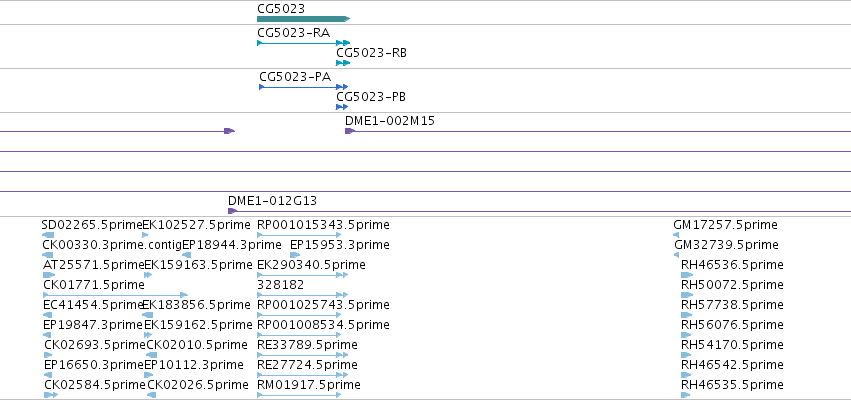This screenshot has width=851, height=400.
Task: Select the GM17257.5prime EST arrow
Action: (676, 235)
